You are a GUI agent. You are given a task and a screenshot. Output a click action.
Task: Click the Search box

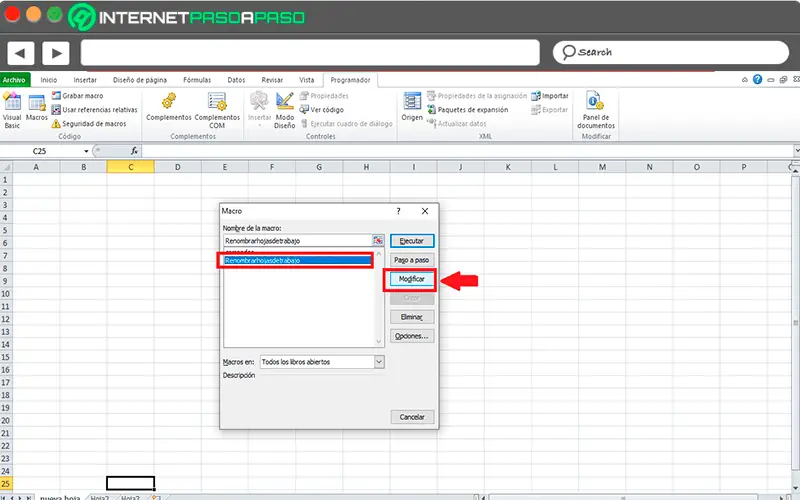pyautogui.click(x=671, y=52)
